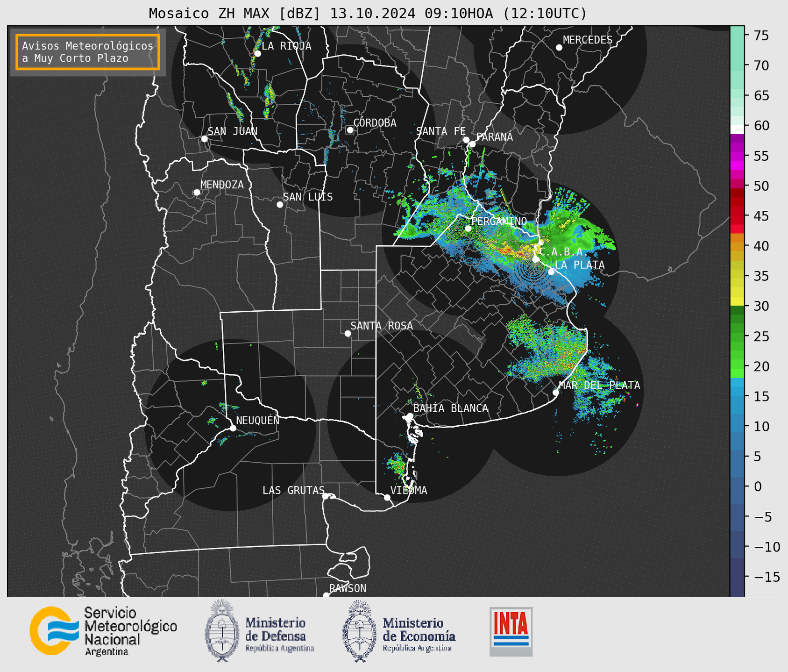Image resolution: width=788 pixels, height=672 pixels.
Task: Click the Servicio Meteorológico Nacional logo
Action: click(54, 630)
